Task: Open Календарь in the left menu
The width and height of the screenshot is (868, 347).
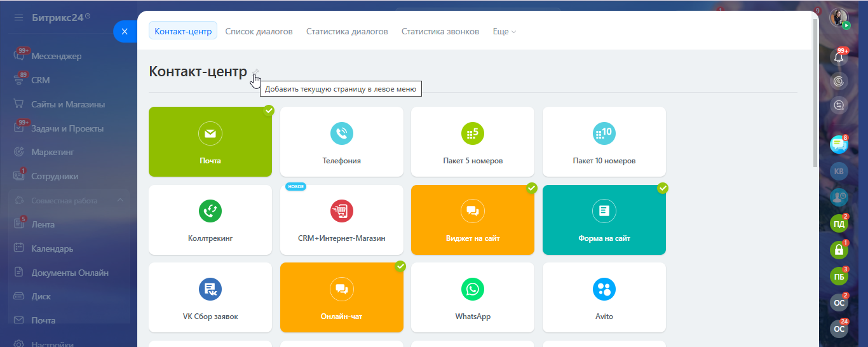Action: [x=52, y=248]
